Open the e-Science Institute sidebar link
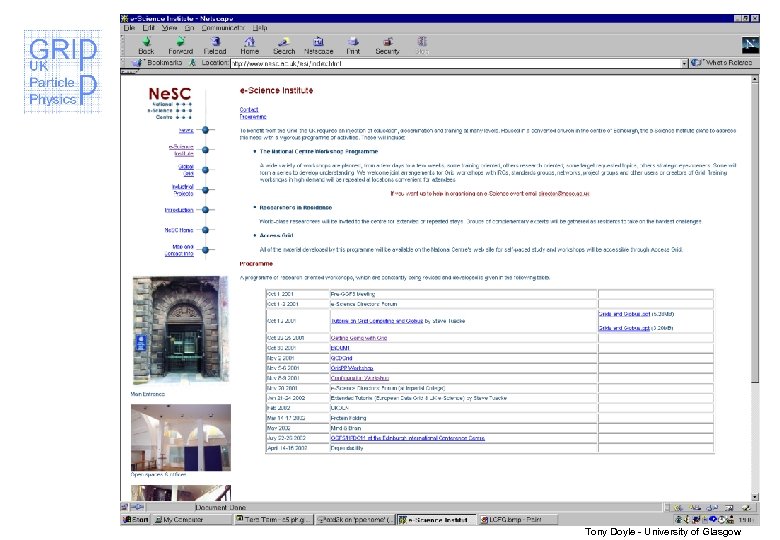Screen dimensions: 780x540 [181, 150]
